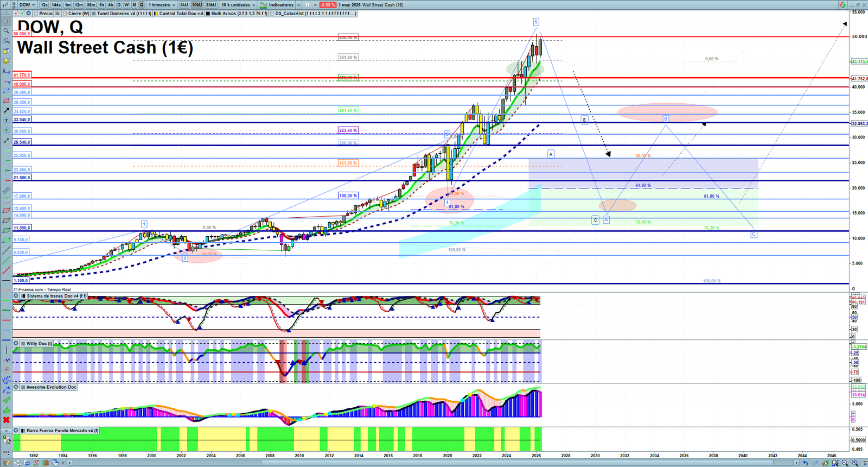
Task: Open the chat bubble icon in bottom bar
Action: coord(27,463)
